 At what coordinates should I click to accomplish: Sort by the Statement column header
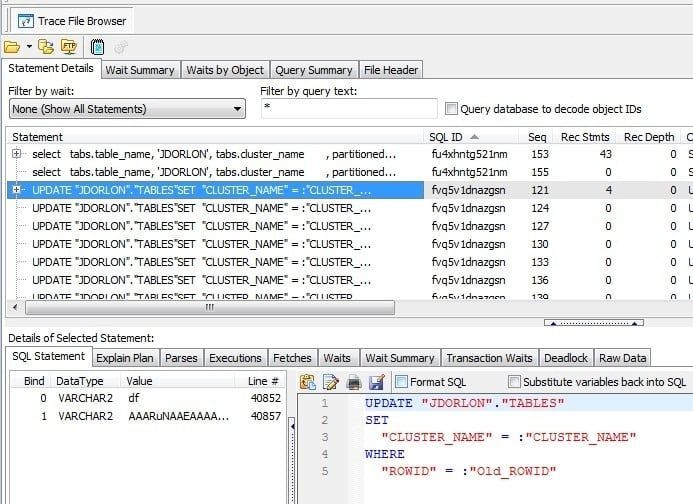pyautogui.click(x=214, y=137)
